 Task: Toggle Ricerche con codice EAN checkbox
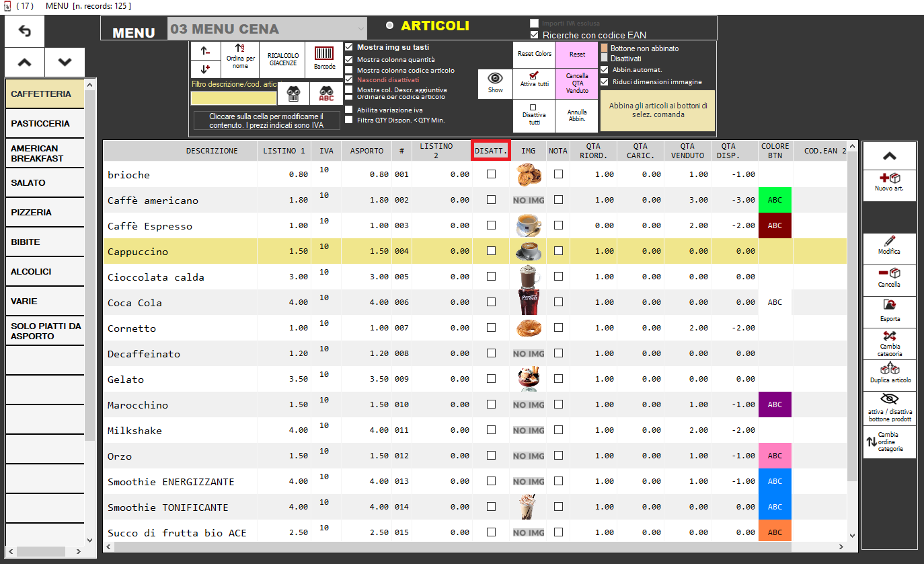535,35
